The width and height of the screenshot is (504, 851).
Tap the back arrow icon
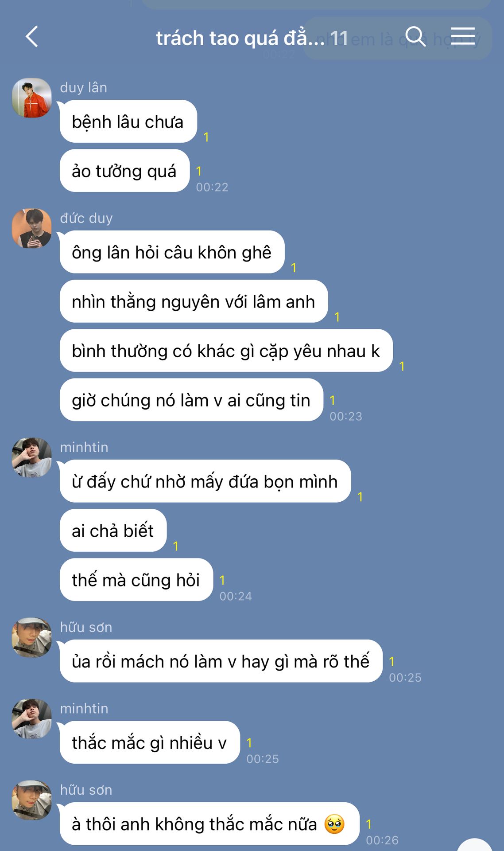click(32, 37)
